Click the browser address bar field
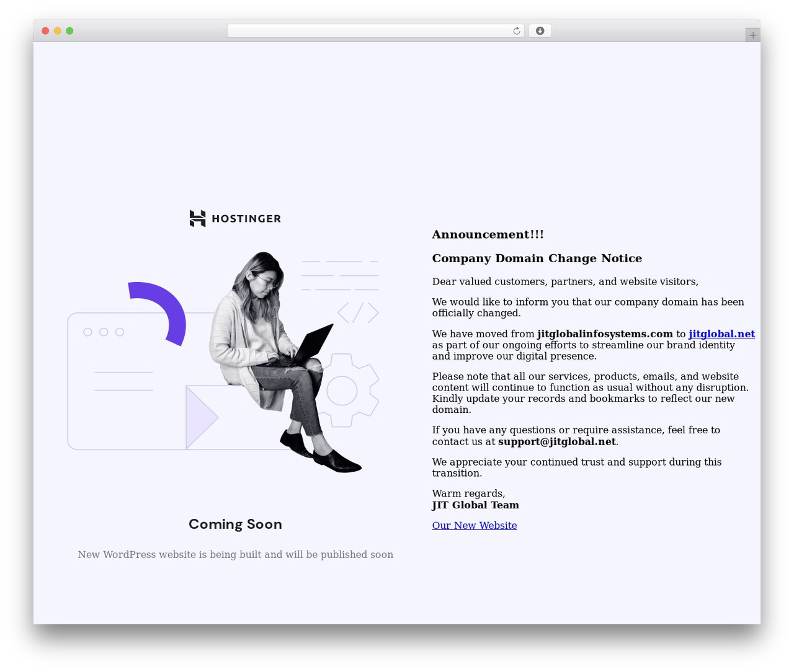794x672 pixels. click(375, 31)
